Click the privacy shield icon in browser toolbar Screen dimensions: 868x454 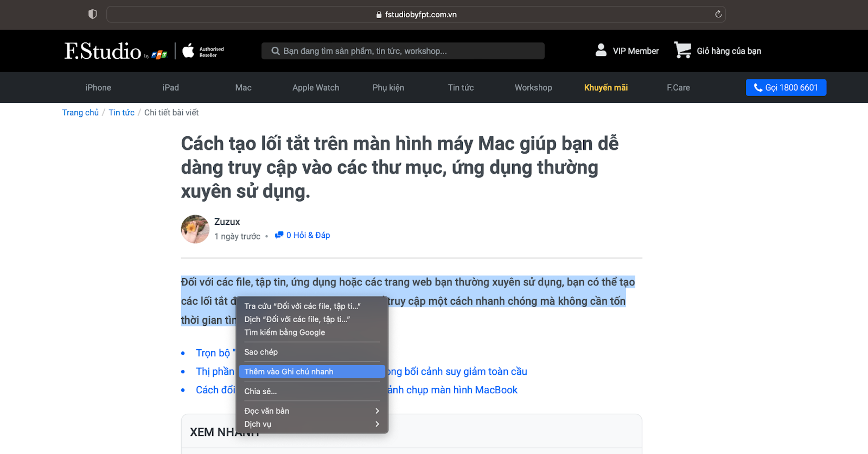[93, 14]
